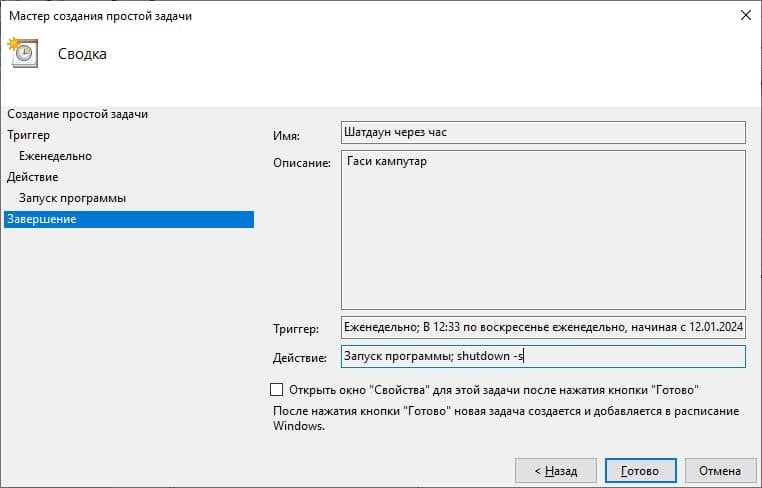The image size is (762, 488).
Task: Click the name field "Шатдаун через час"
Action: tap(543, 132)
